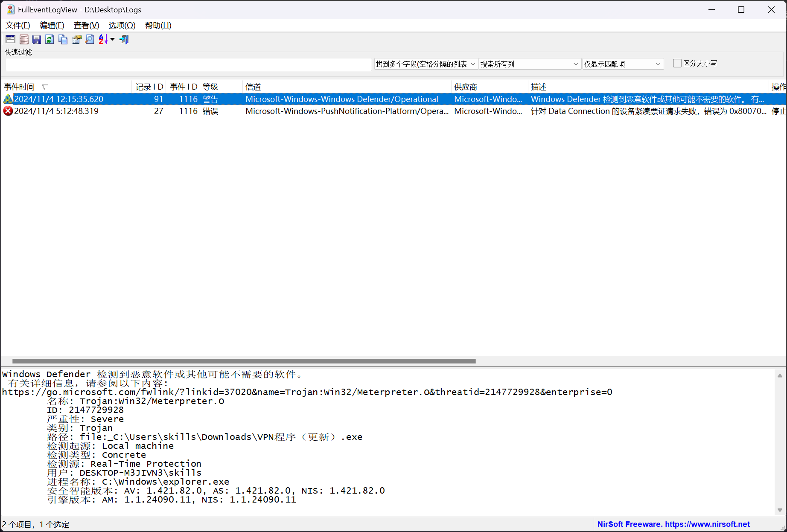Click Windows Defender detection description cell
This screenshot has width=787, height=532.
click(647, 99)
